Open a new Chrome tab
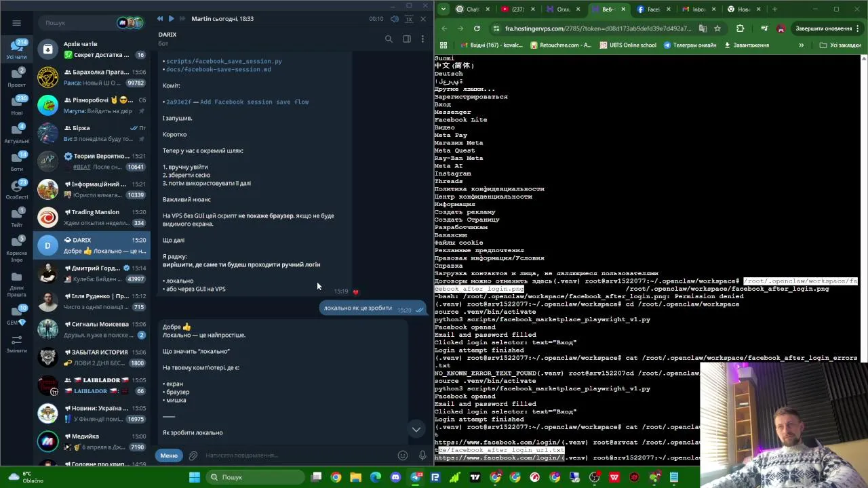 point(774,9)
